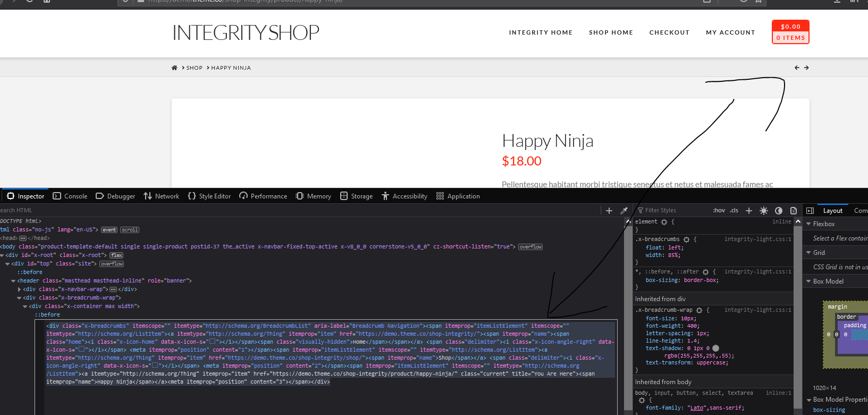868x415 pixels.
Task: Open the Shop Home nav link
Action: 611,32
